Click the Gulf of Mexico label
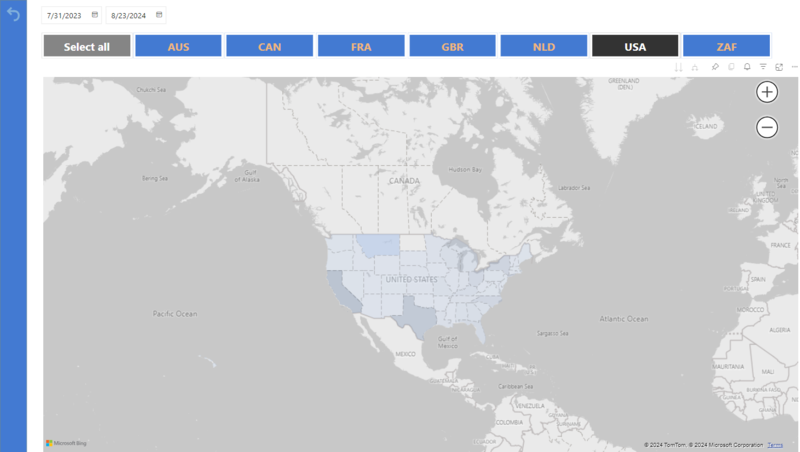This screenshot has width=800, height=452. (447, 342)
